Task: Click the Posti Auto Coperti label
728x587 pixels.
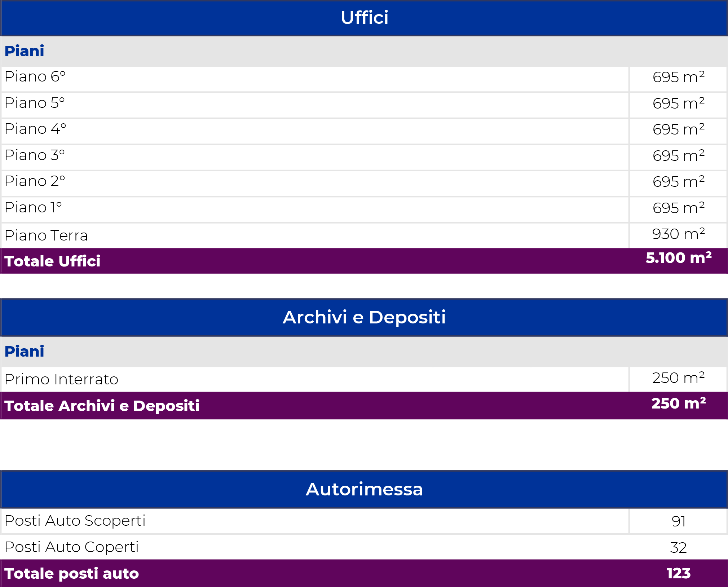Action: (71, 547)
